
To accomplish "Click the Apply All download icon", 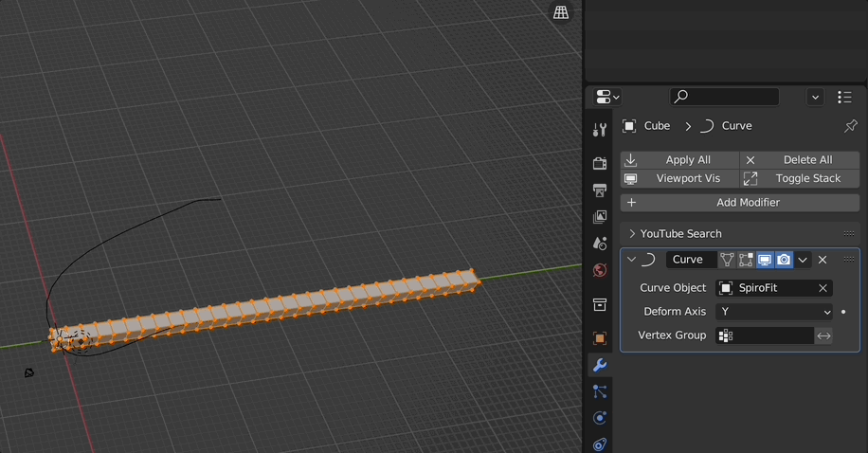I will tap(630, 160).
